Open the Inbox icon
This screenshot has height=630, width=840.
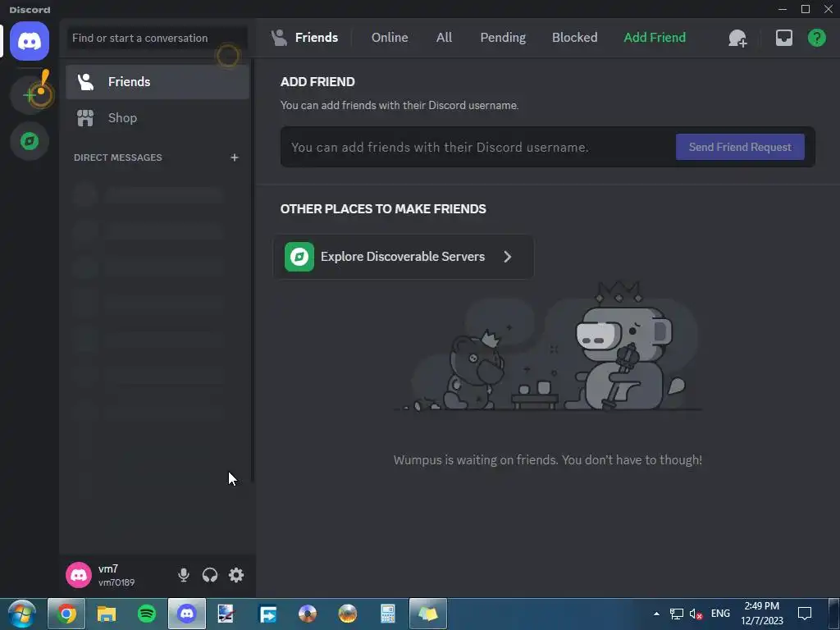(783, 38)
